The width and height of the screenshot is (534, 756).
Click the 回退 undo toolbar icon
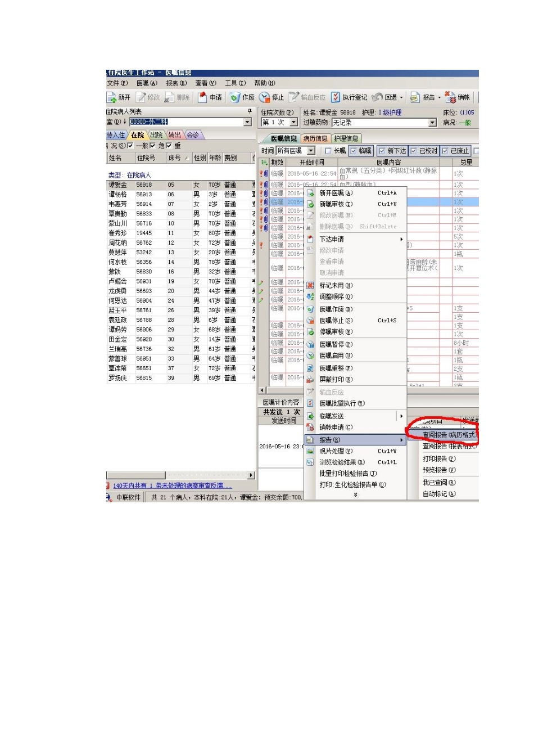(377, 97)
